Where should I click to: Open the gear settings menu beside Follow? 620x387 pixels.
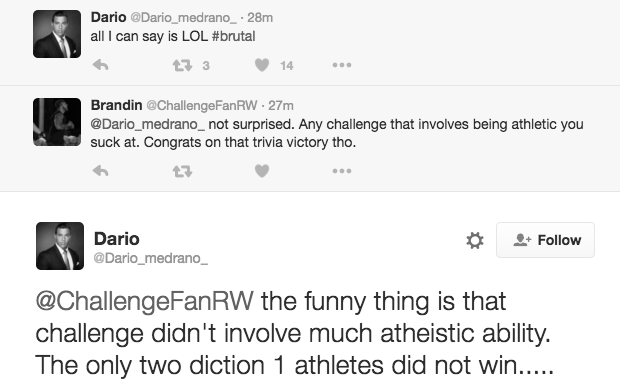(475, 240)
